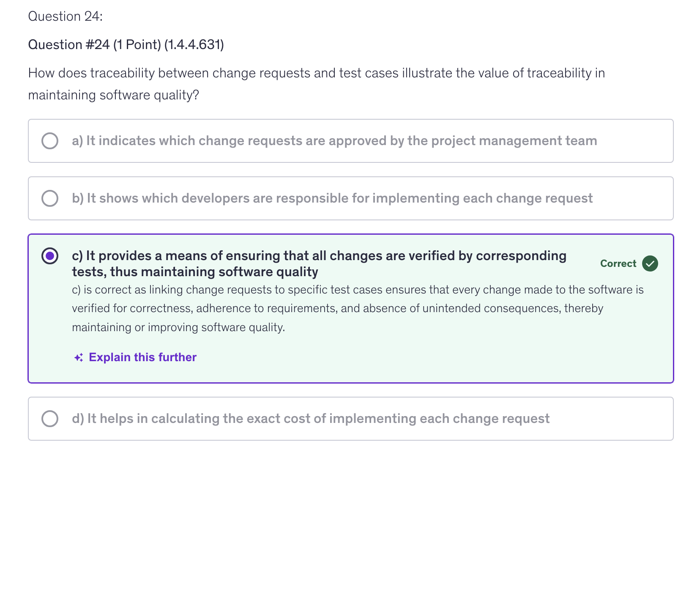Click the Question #24 point value text
700x598 pixels.
click(x=126, y=44)
